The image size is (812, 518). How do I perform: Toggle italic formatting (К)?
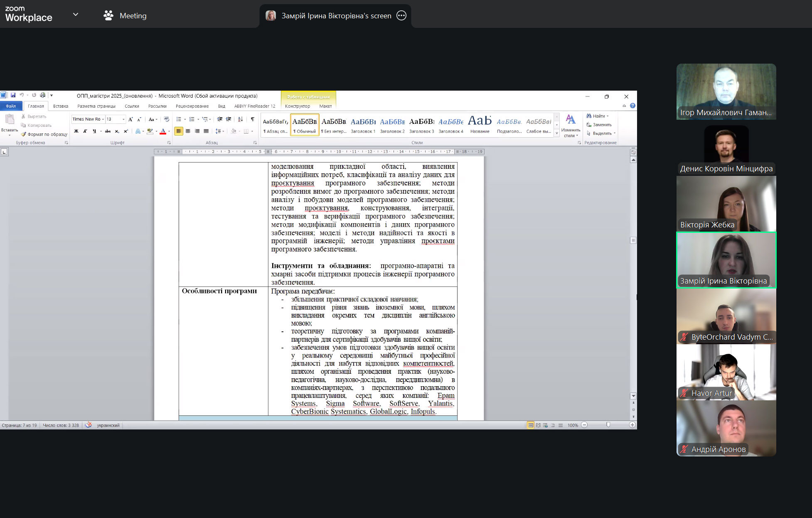tap(85, 131)
